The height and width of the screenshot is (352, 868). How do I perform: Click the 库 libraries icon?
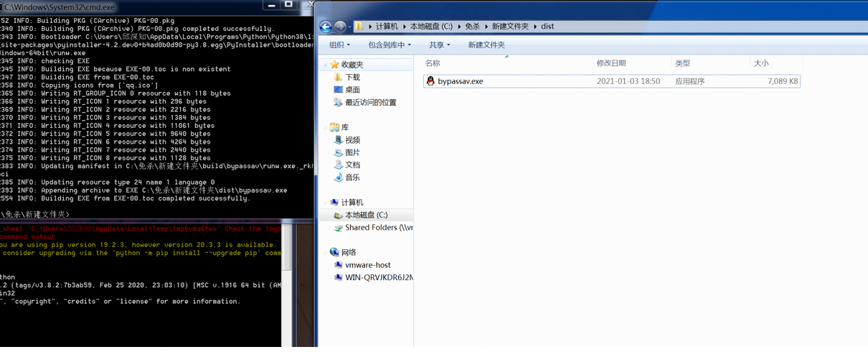pos(334,127)
